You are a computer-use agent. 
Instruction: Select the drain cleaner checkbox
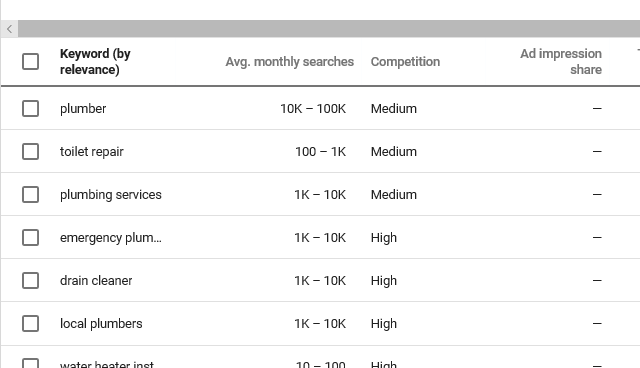[31, 281]
